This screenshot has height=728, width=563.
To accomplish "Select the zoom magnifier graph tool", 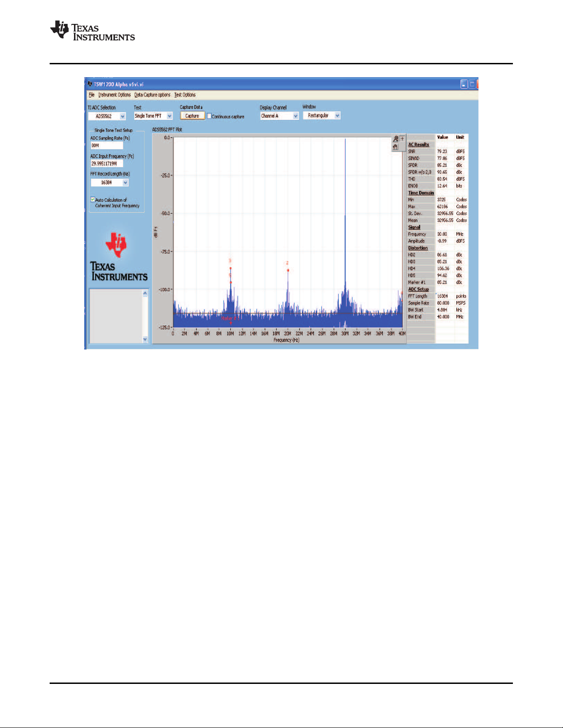I will pos(396,139).
